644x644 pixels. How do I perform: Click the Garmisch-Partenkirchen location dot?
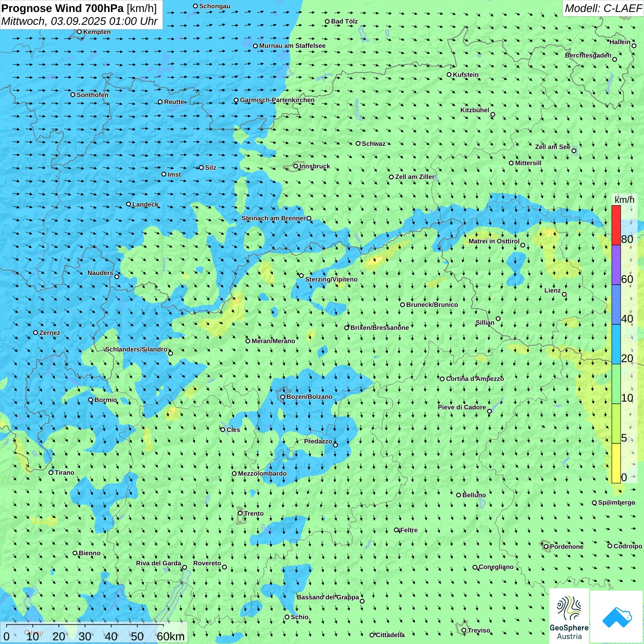click(236, 100)
